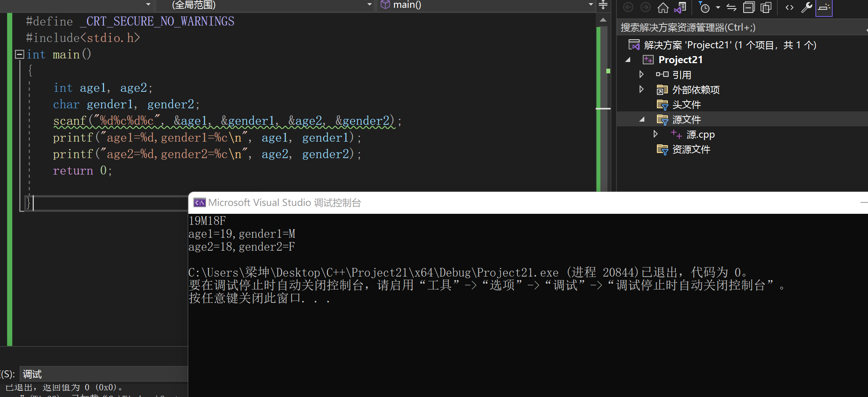Click the C++ file icon beside 源.cpp
868x397 pixels.
[x=676, y=135]
